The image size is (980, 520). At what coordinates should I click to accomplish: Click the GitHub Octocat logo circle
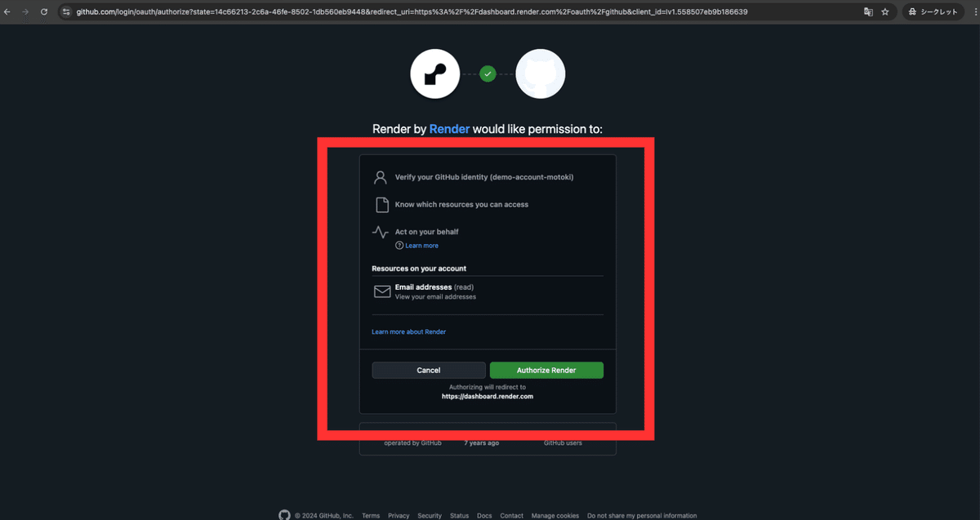click(x=541, y=73)
